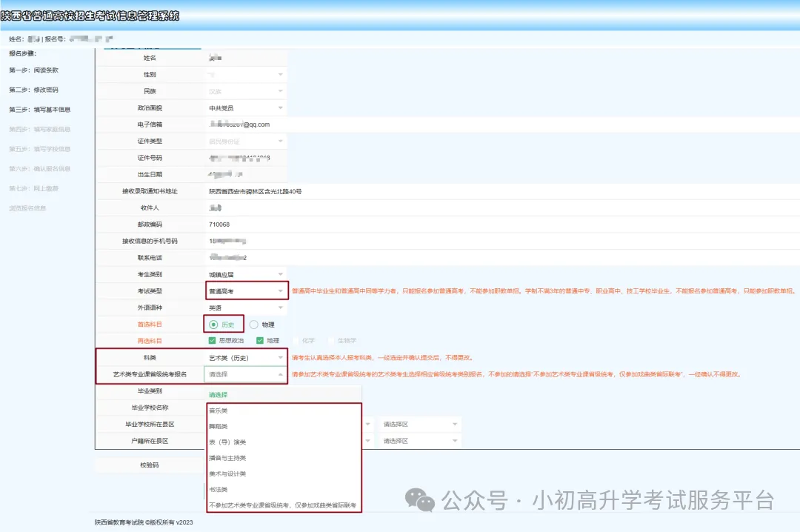Open 第二步：修改密码 step
This screenshot has width=800, height=532.
pos(33,90)
